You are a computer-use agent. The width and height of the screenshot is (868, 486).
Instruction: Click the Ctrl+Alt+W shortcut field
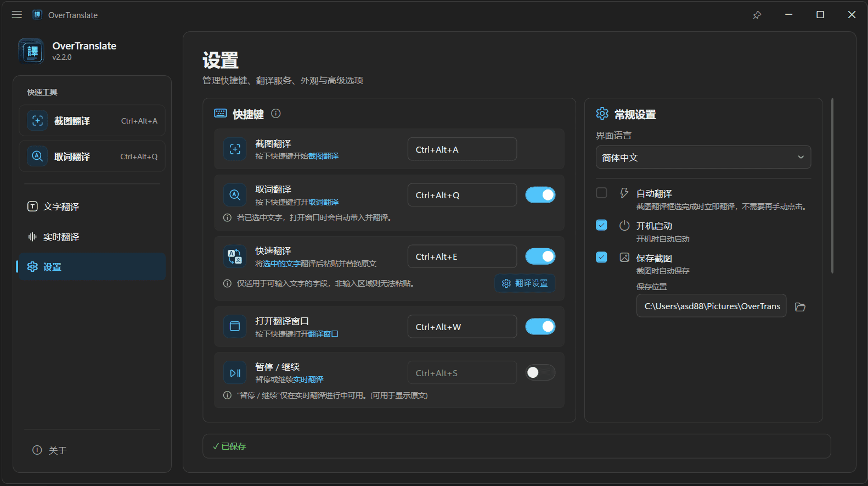(462, 327)
